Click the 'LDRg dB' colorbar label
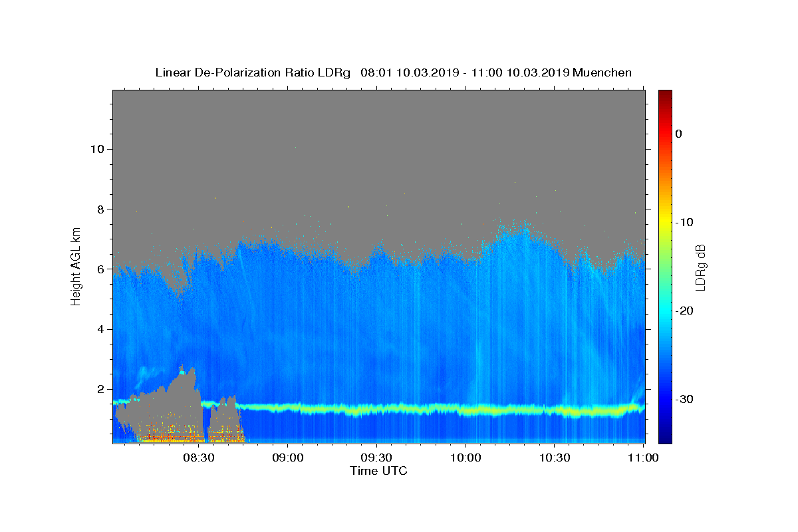The width and height of the screenshot is (798, 532). pos(700,267)
